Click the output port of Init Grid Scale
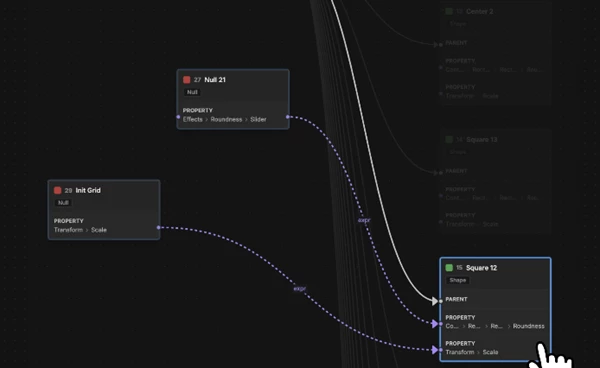600x368 pixels. (158, 228)
